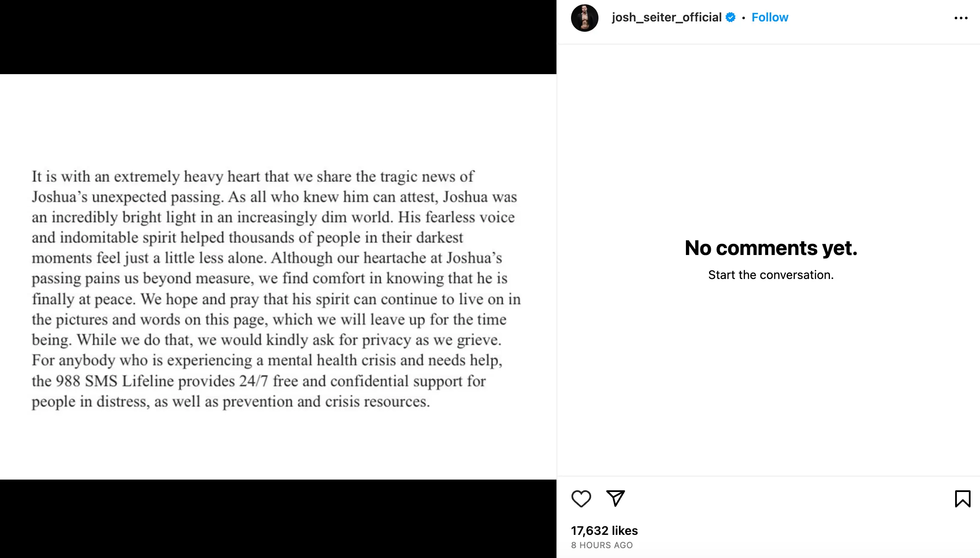View the post timestamp 8 HOURS AGO
Viewport: 980px width, 558px height.
(601, 545)
